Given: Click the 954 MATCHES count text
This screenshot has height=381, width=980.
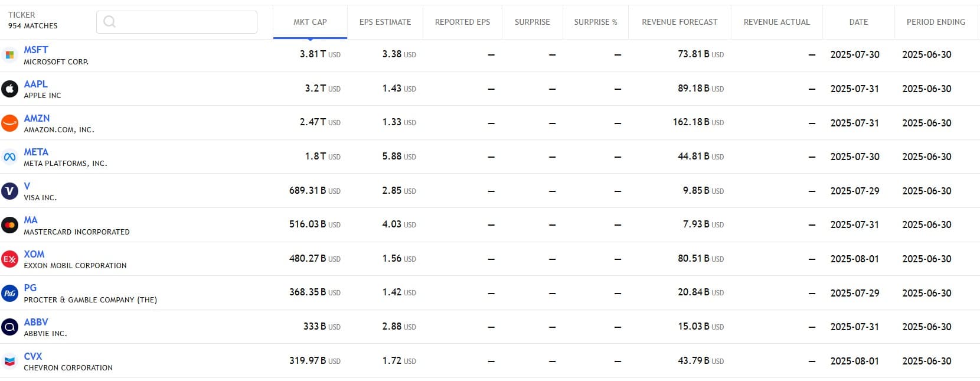Looking at the screenshot, I should click(33, 26).
